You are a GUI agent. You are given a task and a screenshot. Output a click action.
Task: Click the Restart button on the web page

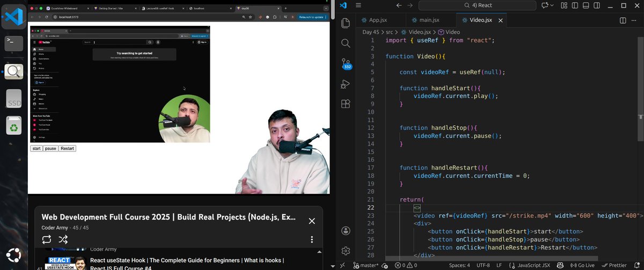click(67, 148)
